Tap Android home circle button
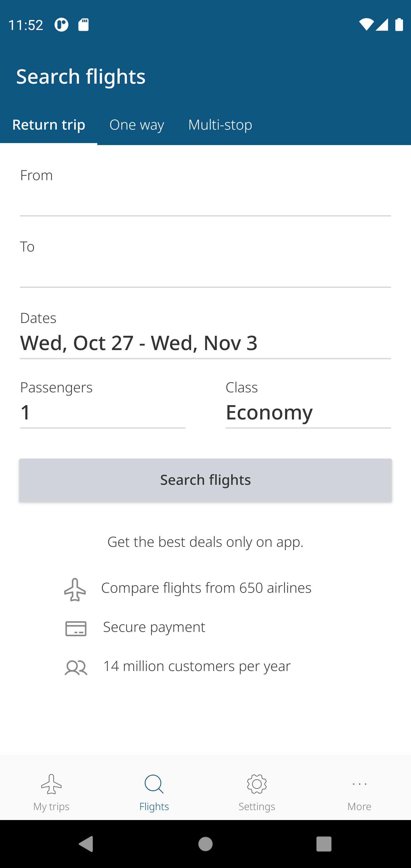 (x=205, y=844)
